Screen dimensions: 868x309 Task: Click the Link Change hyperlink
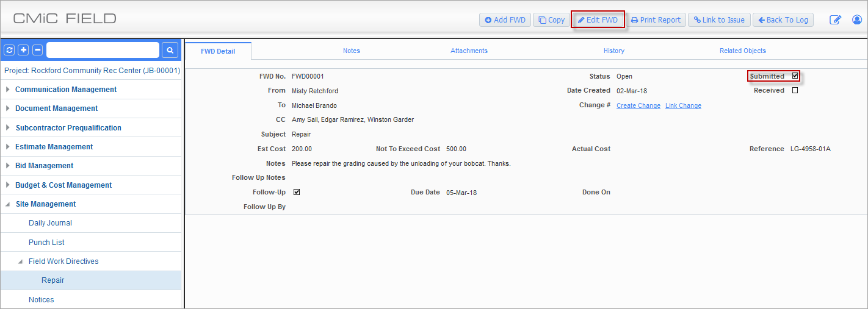pos(683,105)
